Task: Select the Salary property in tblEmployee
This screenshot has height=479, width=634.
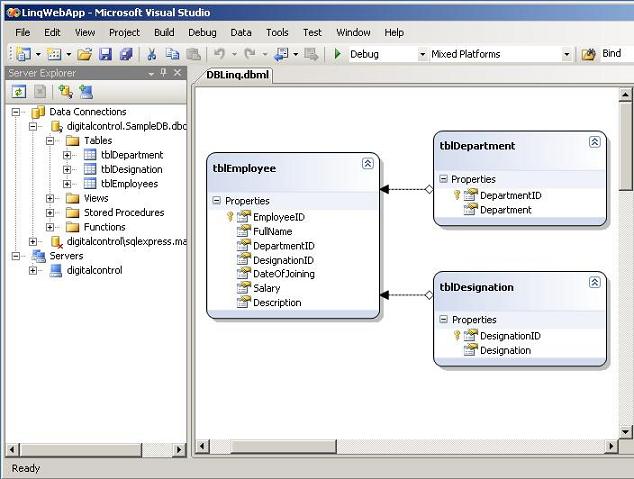Action: 266,288
